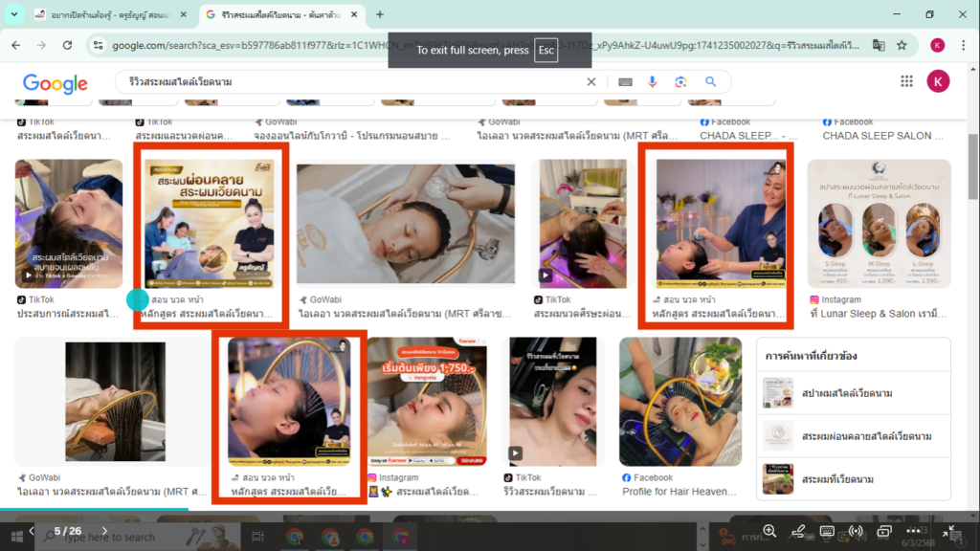Open Google Translate icon in the address bar
Viewport: 980px width, 551px height.
point(880,44)
